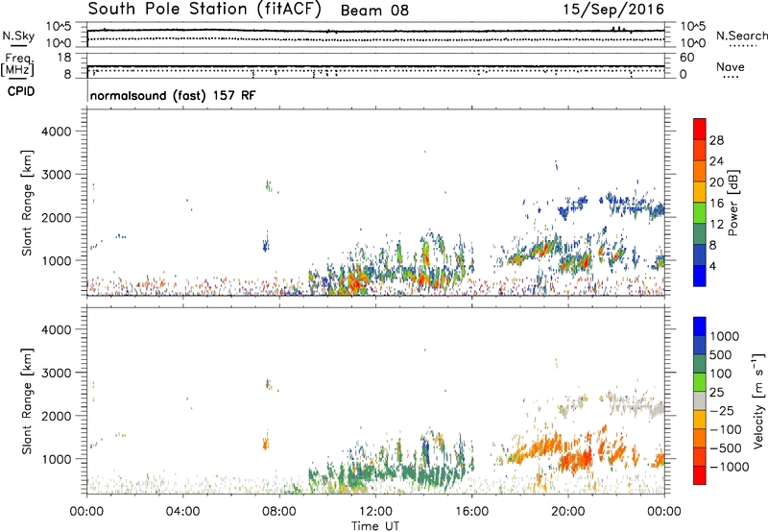The width and height of the screenshot is (768, 532).
Task: Pick the yellow 16–20 dB Power colorbar segment
Action: coord(700,192)
